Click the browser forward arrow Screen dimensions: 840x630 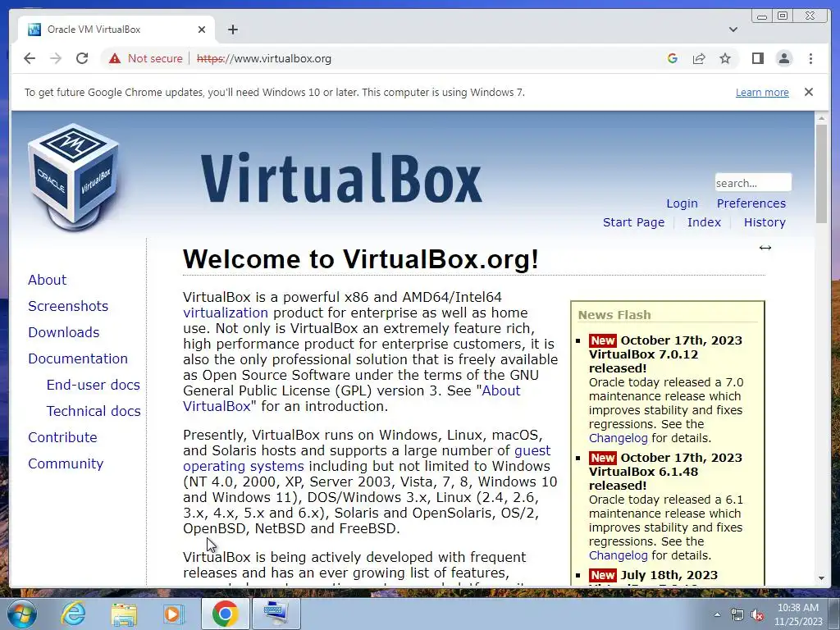[56, 58]
